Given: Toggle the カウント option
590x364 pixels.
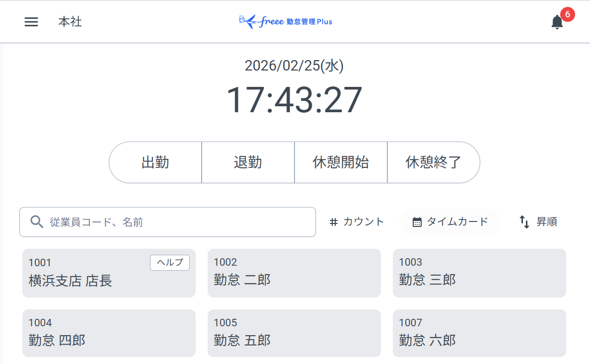Looking at the screenshot, I should [x=356, y=221].
